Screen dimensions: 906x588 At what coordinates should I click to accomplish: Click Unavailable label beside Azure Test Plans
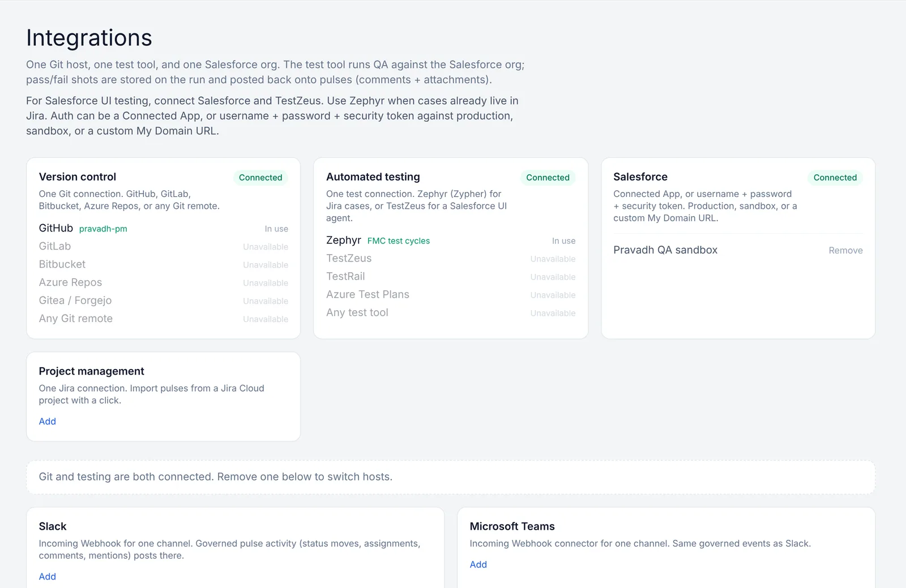pos(553,295)
